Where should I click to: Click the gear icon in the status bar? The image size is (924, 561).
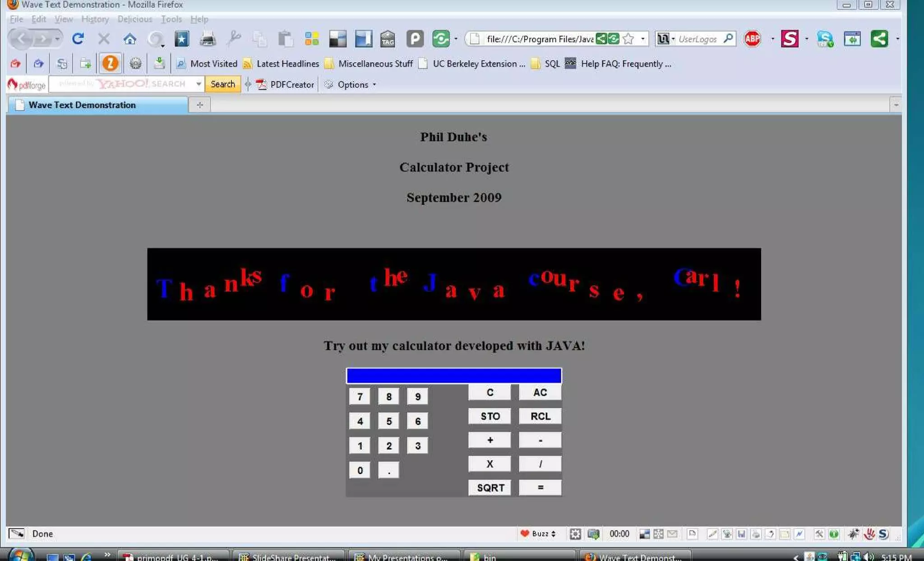pyautogui.click(x=575, y=534)
